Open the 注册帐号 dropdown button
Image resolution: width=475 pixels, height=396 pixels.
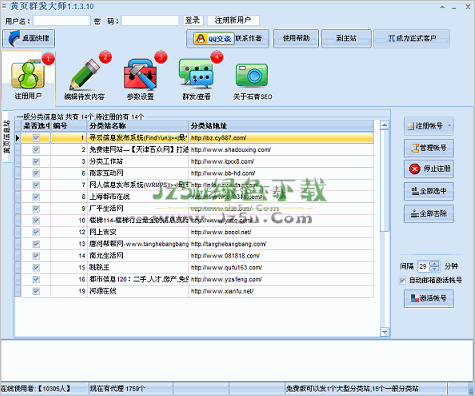tap(429, 126)
